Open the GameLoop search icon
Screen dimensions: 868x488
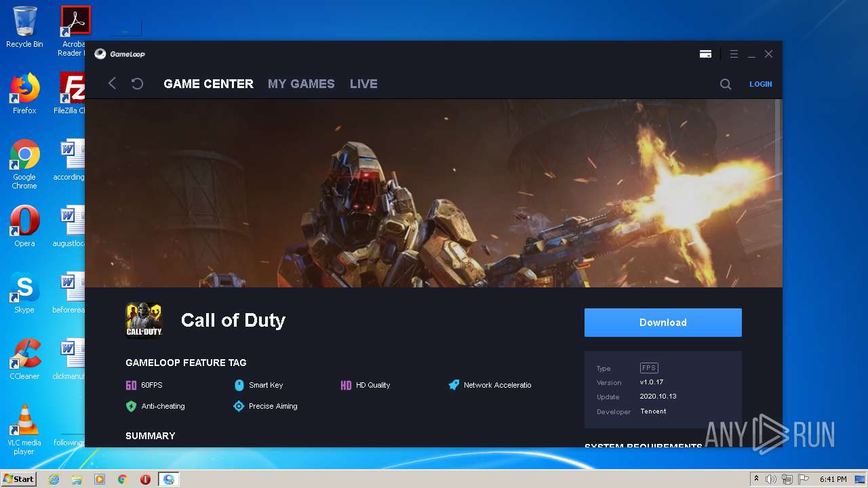pos(726,84)
